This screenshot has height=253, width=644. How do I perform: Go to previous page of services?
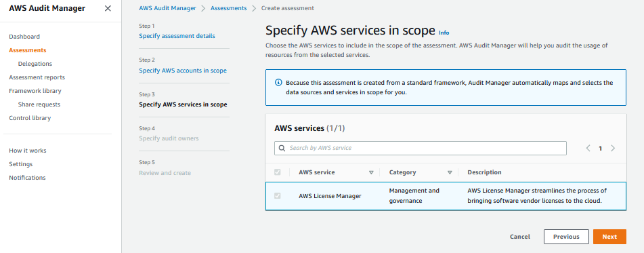point(588,148)
